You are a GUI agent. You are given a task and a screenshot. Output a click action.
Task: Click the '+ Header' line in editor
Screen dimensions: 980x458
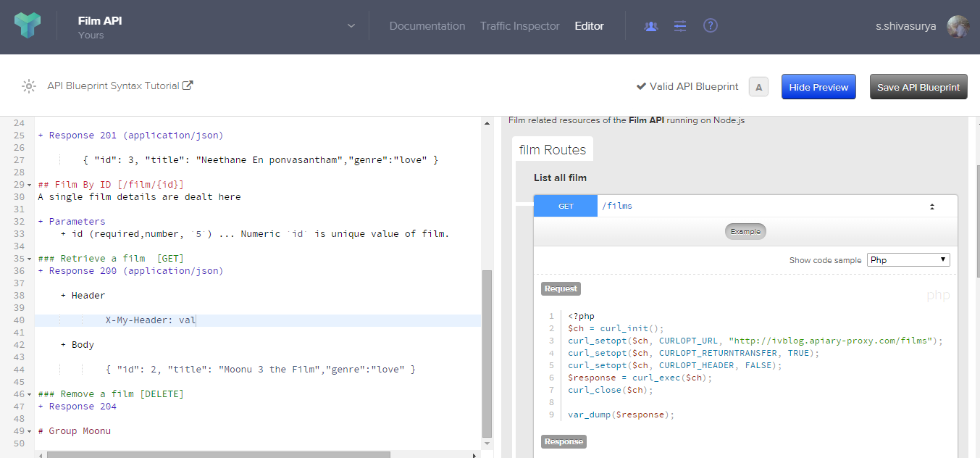click(x=83, y=296)
